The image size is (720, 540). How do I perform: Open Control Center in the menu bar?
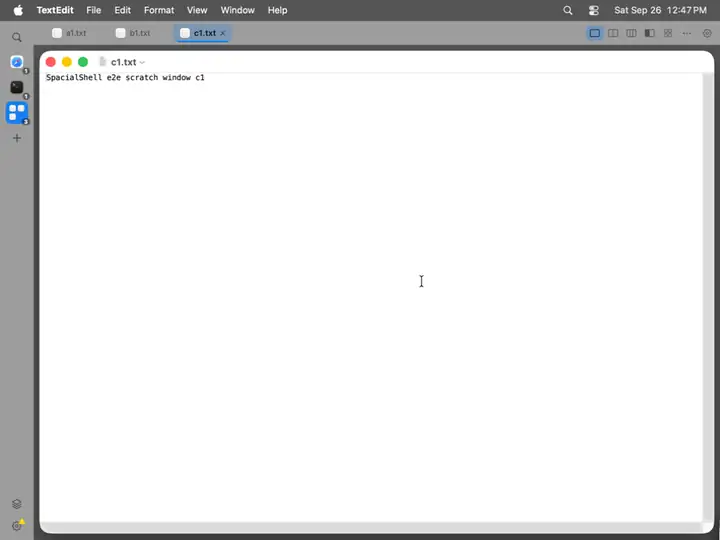tap(594, 10)
